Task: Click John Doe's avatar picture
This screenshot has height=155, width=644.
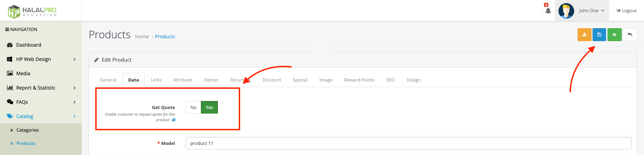Action: [566, 11]
